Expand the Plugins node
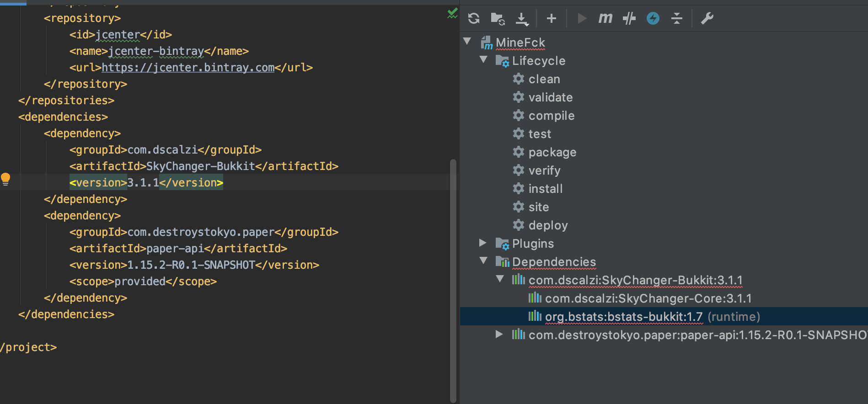The height and width of the screenshot is (404, 868). [483, 243]
